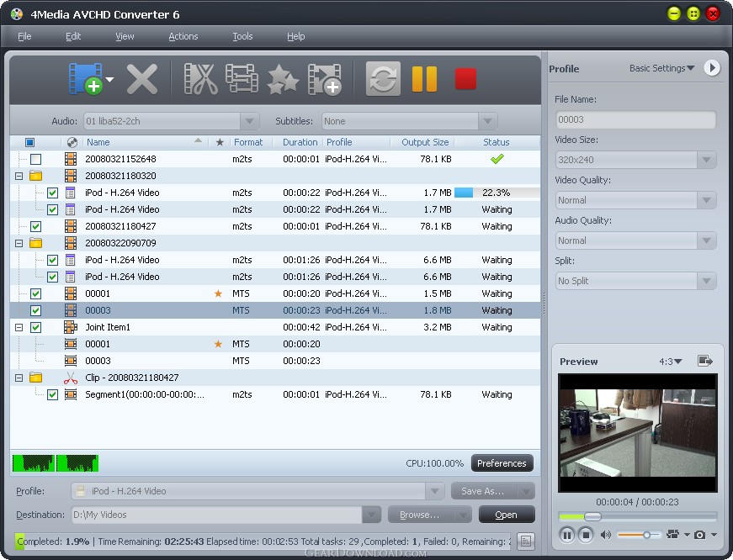Open the File menu
This screenshot has width=733, height=560.
24,36
